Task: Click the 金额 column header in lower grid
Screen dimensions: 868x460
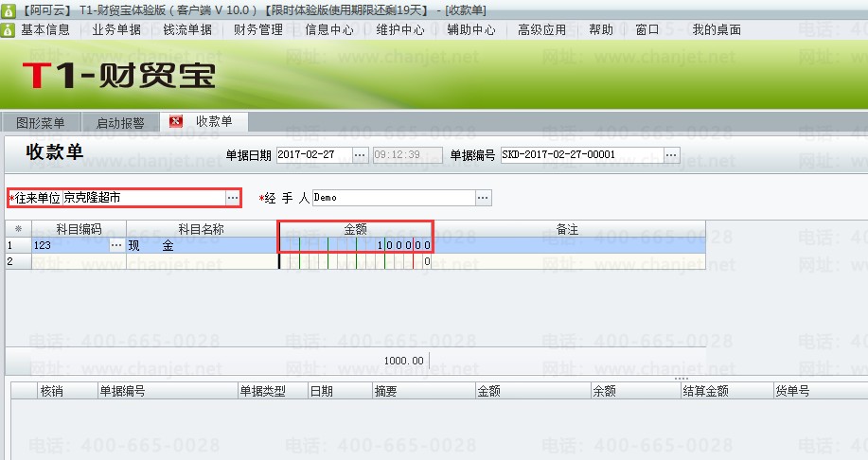Action: point(533,391)
